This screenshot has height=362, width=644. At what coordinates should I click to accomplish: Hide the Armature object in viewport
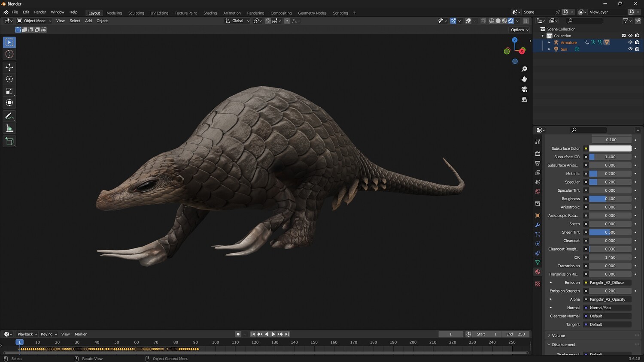click(x=630, y=42)
